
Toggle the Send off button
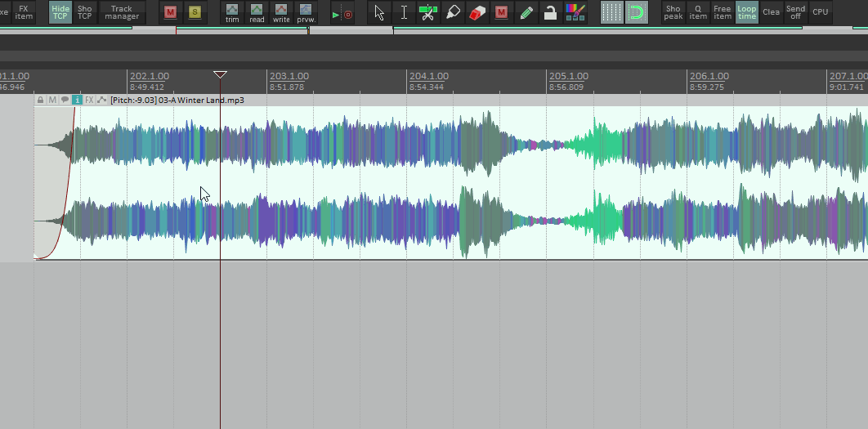coord(795,12)
